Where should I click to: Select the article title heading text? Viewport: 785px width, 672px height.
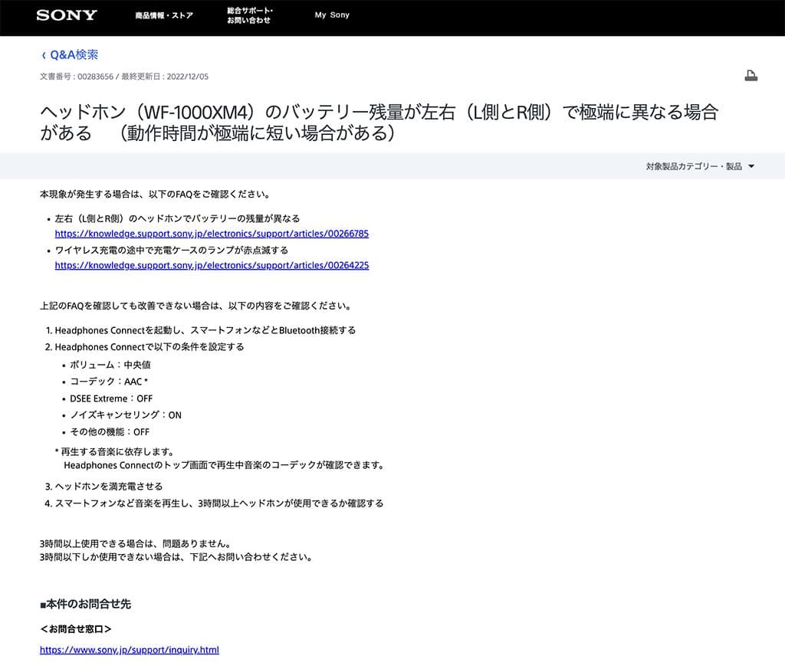[379, 122]
